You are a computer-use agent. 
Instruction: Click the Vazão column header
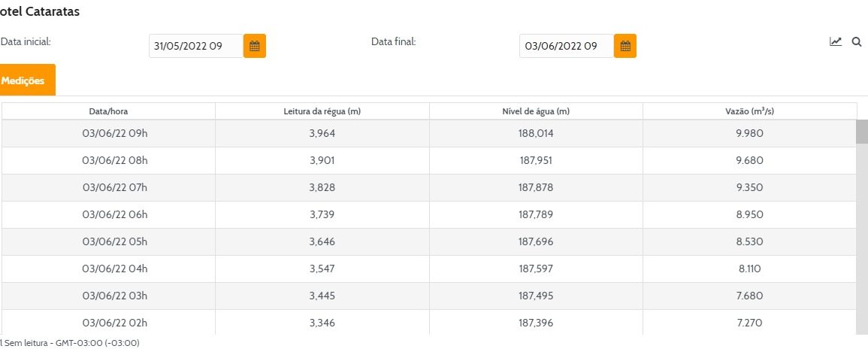tap(749, 111)
